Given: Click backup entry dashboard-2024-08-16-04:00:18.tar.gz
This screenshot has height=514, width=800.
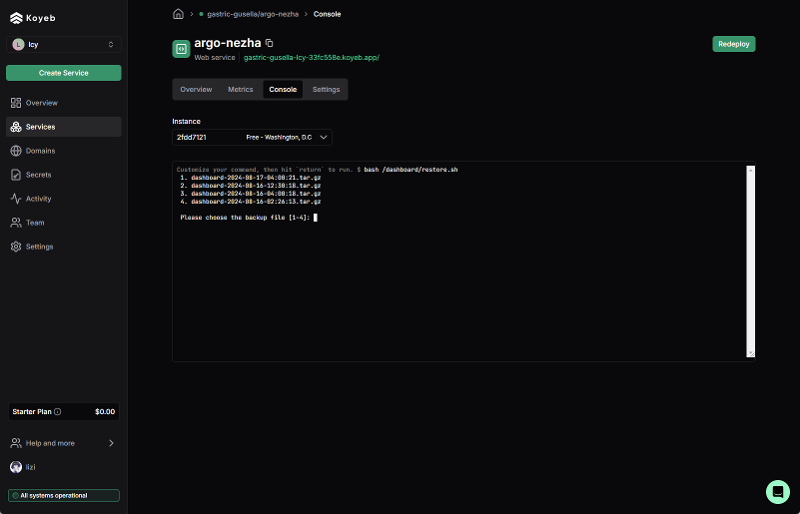Looking at the screenshot, I should pyautogui.click(x=256, y=193).
